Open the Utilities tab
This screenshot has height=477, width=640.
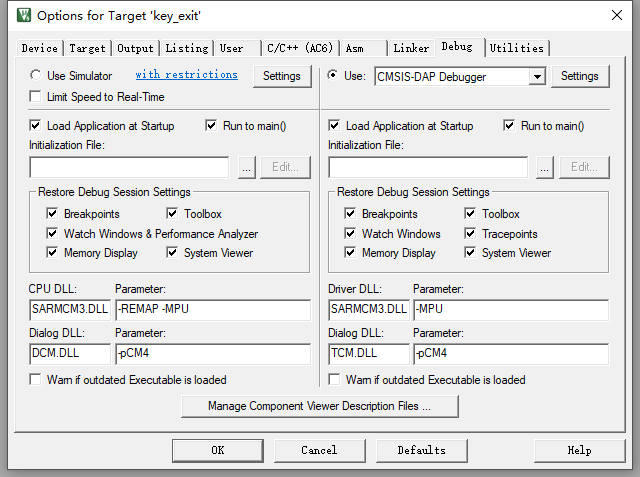pyautogui.click(x=517, y=48)
